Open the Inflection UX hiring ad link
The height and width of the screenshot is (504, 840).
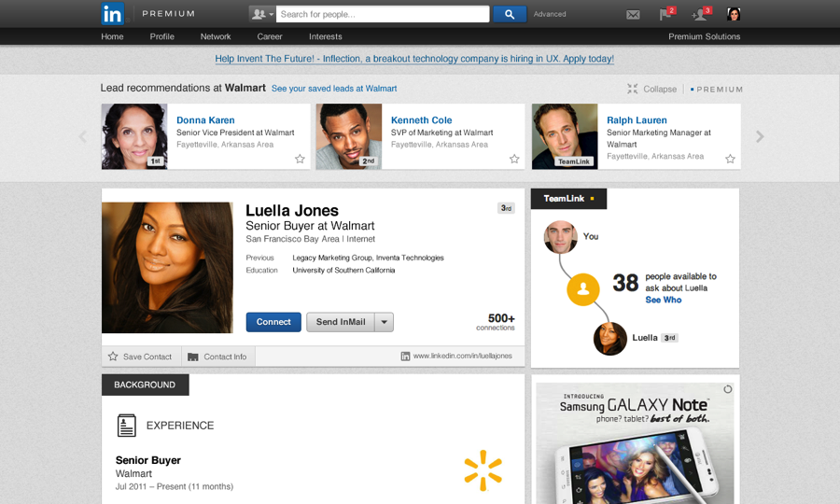click(x=414, y=59)
